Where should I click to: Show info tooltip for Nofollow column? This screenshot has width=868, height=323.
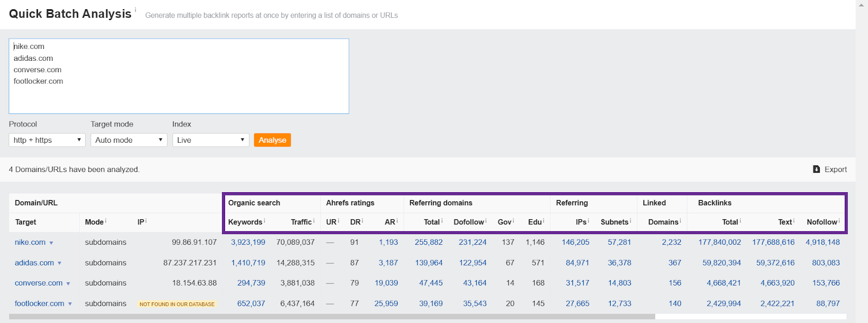[840, 220]
